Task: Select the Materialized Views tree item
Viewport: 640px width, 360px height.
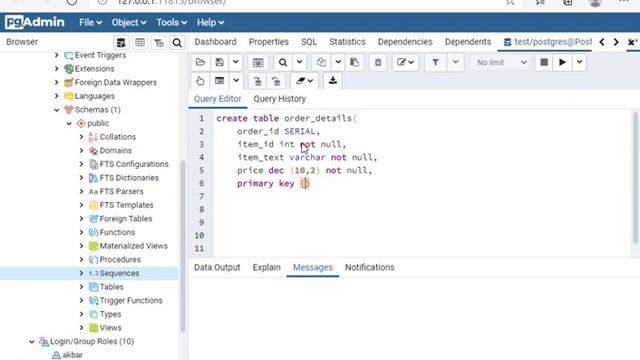Action: pyautogui.click(x=133, y=246)
